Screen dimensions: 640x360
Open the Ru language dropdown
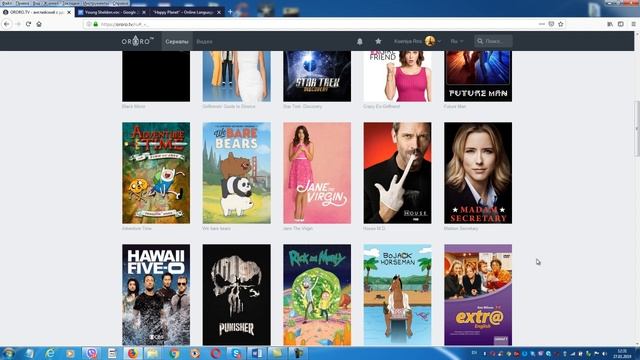click(457, 41)
